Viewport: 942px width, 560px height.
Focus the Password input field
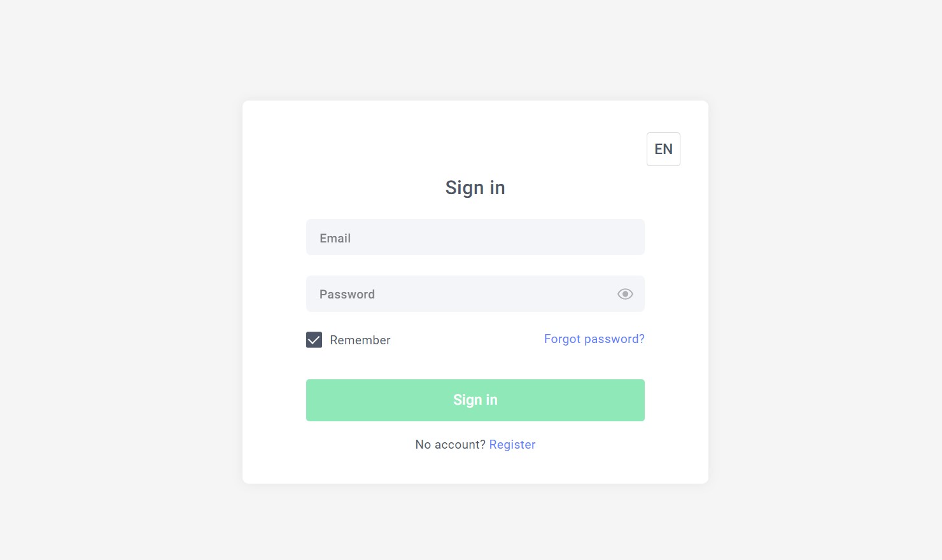(x=475, y=294)
